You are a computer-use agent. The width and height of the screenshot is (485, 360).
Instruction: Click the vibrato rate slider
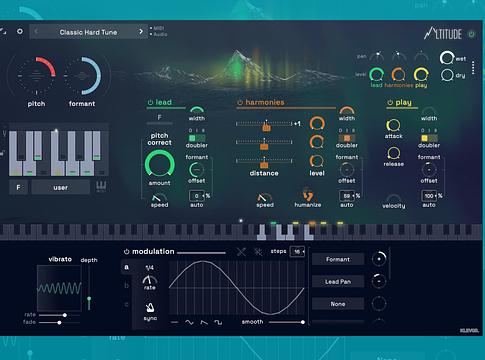(59, 315)
